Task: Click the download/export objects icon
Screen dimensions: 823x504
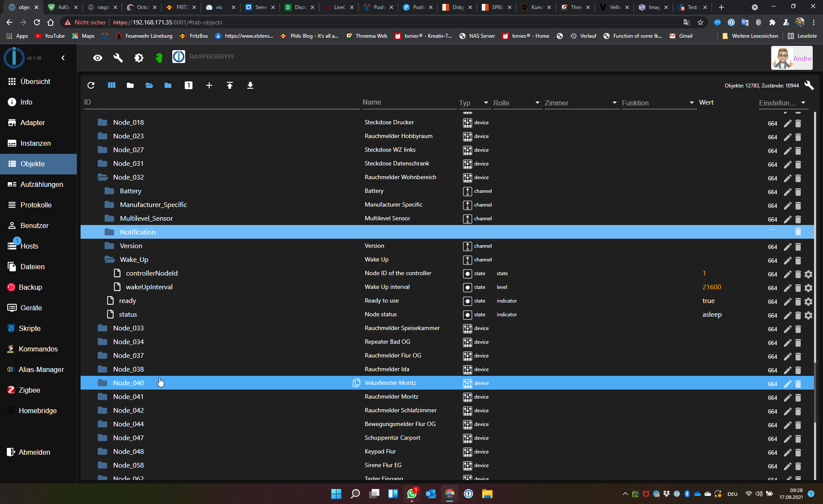Action: point(250,86)
